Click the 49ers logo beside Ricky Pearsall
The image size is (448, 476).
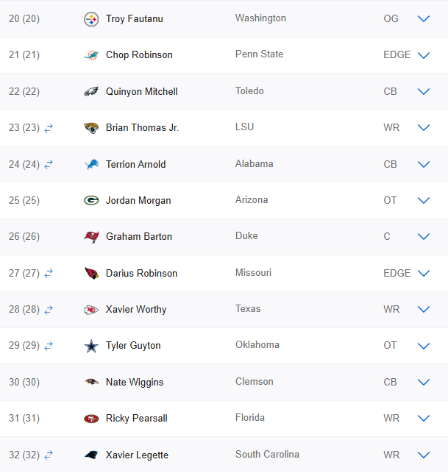(x=91, y=419)
